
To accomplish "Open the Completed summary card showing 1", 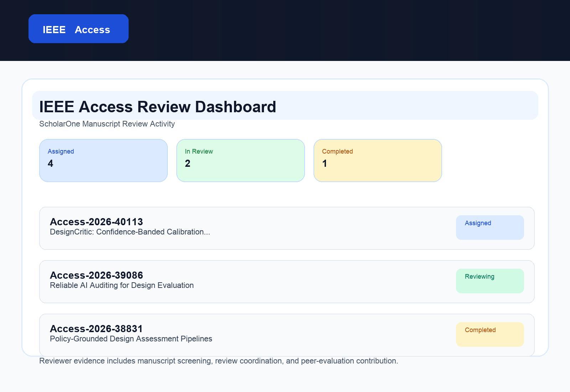I will (378, 160).
